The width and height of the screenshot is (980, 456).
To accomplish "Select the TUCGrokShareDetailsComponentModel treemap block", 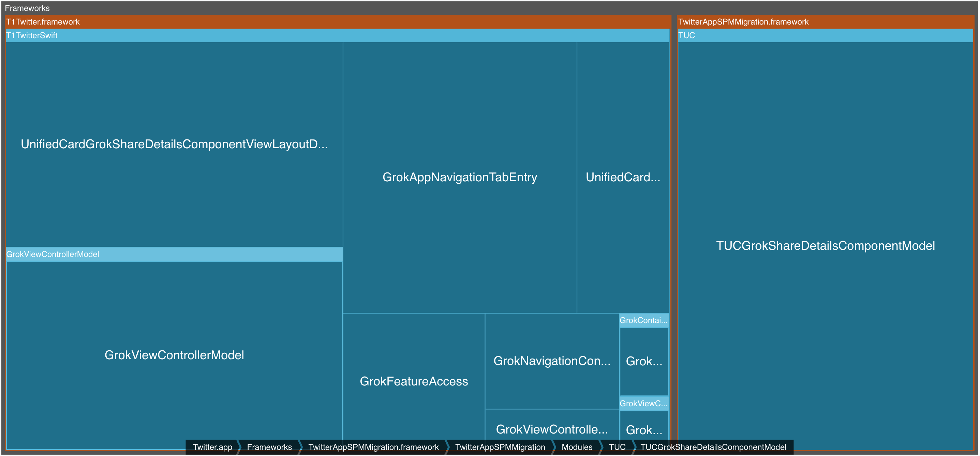I will (825, 246).
